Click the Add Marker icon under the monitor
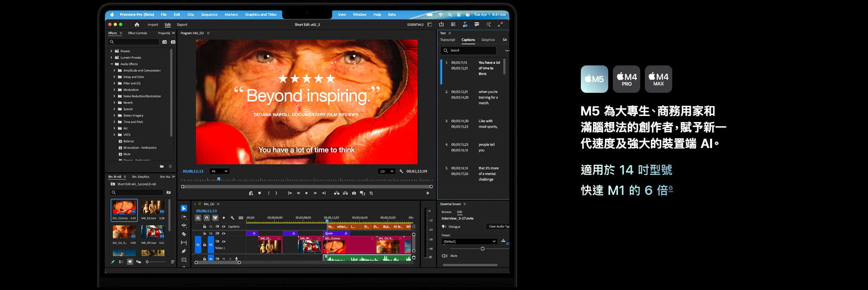This screenshot has width=868, height=290. pos(259,193)
